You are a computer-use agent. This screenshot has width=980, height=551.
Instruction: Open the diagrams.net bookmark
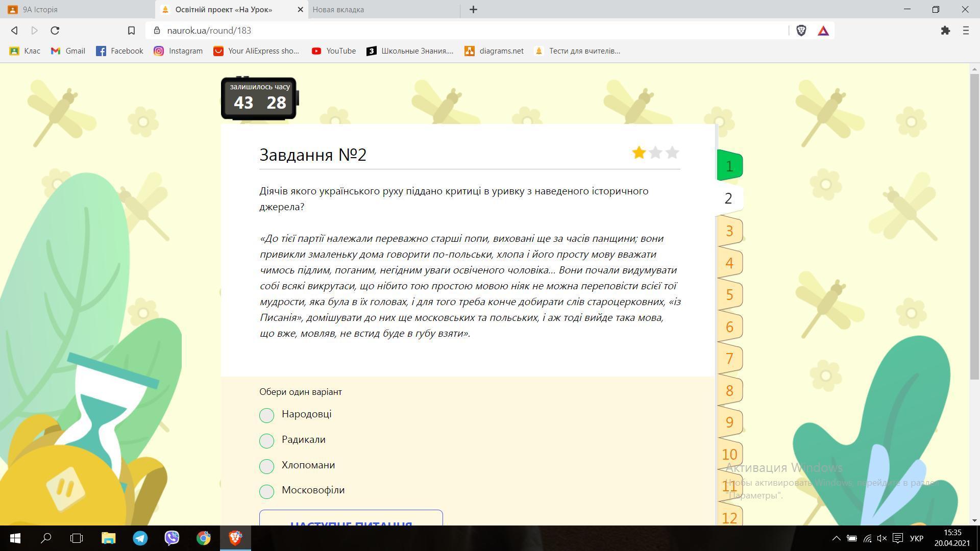[494, 51]
